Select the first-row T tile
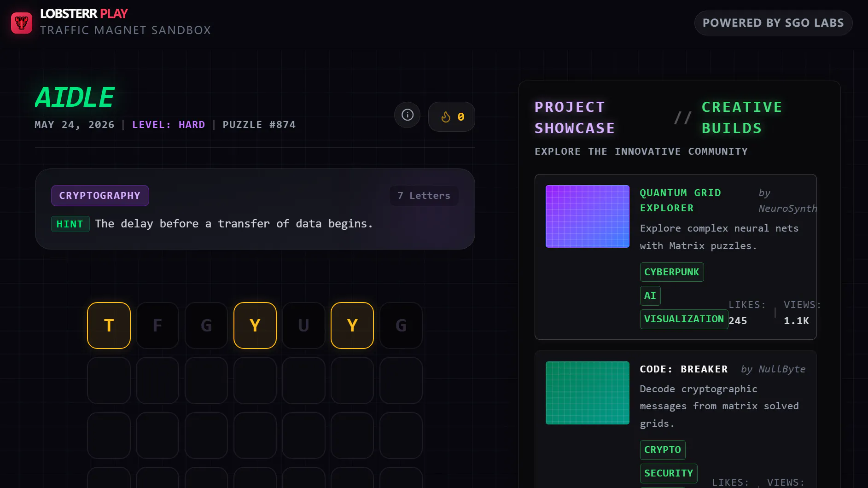Screen dimensions: 868x488 pos(109,325)
